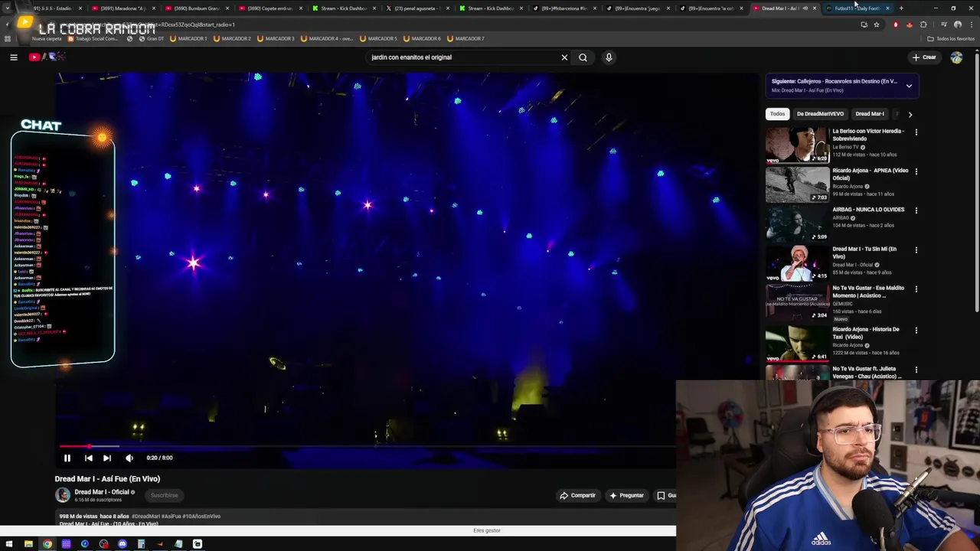Click the Crear button
Viewport: 980px width, 551px height.
[924, 57]
